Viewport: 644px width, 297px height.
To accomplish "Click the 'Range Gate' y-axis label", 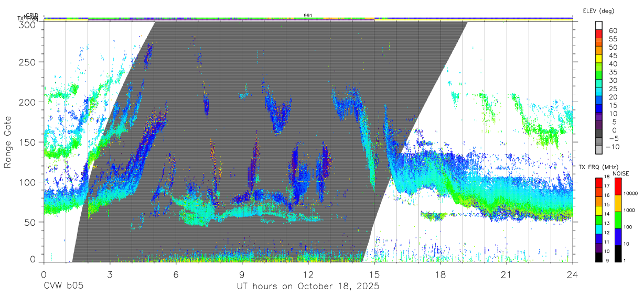I will (x=8, y=142).
